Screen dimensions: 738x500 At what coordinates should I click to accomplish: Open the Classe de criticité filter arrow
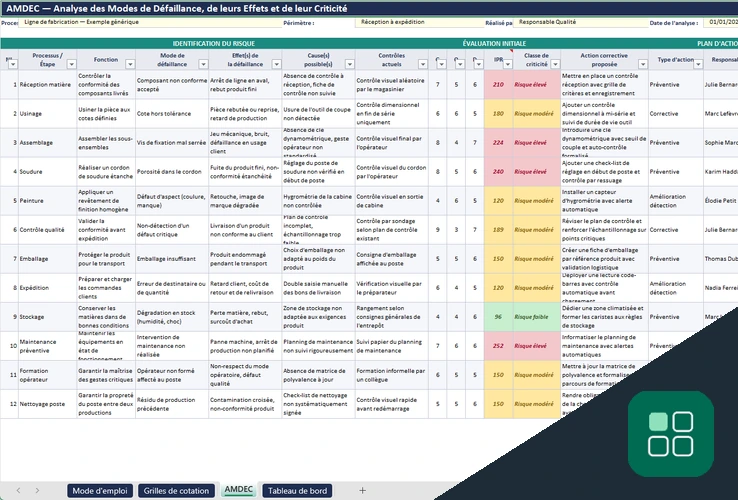coord(555,64)
